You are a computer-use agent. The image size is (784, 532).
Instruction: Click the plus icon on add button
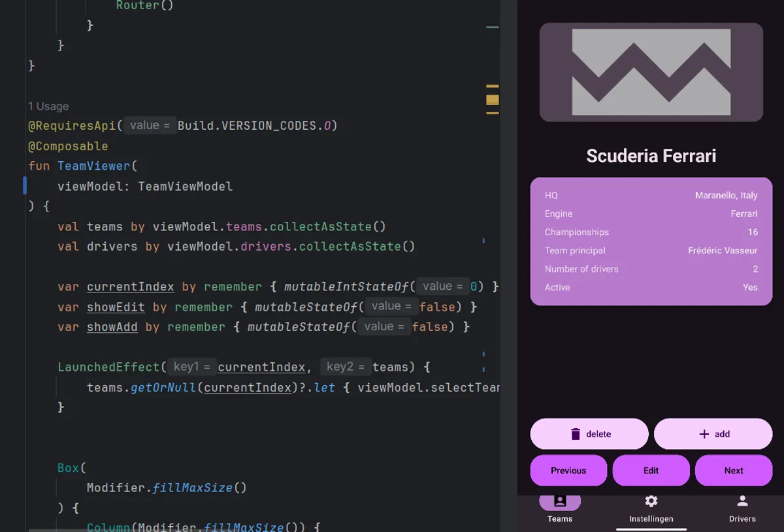pyautogui.click(x=704, y=434)
